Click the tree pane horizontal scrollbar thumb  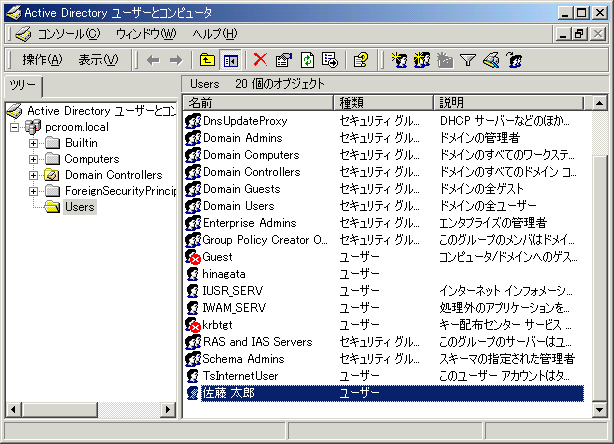tap(59, 410)
